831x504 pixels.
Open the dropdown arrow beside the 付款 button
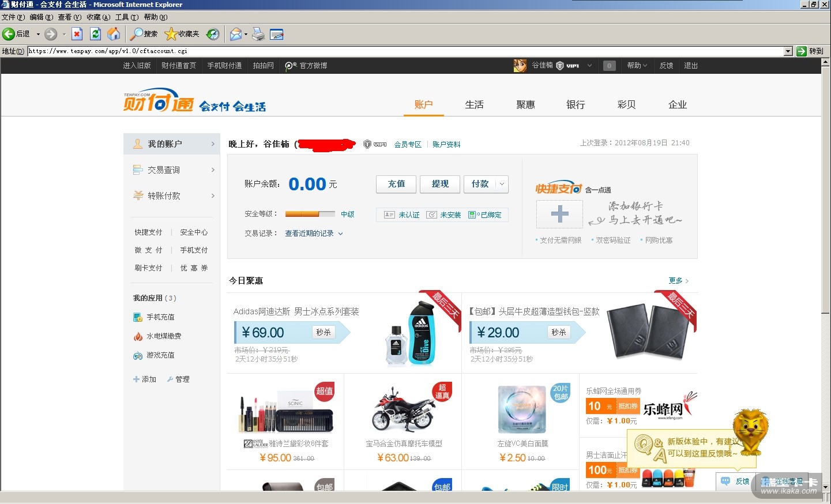tap(502, 184)
